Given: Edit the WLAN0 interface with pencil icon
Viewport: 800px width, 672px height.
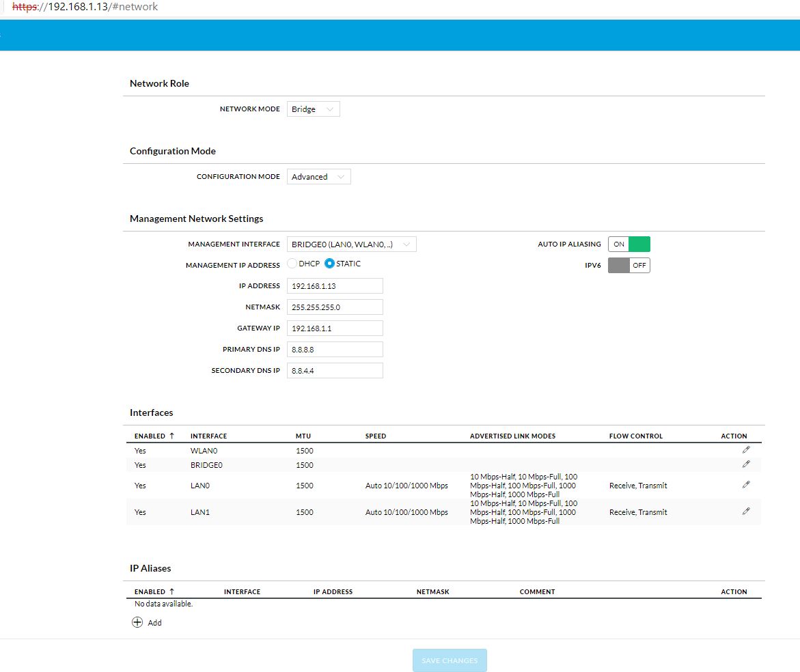Looking at the screenshot, I should pyautogui.click(x=746, y=449).
